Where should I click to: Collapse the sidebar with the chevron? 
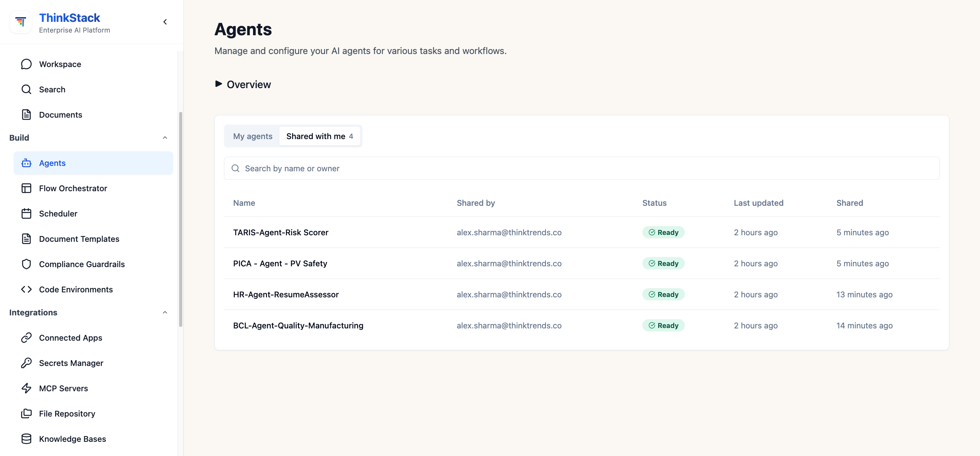tap(165, 22)
